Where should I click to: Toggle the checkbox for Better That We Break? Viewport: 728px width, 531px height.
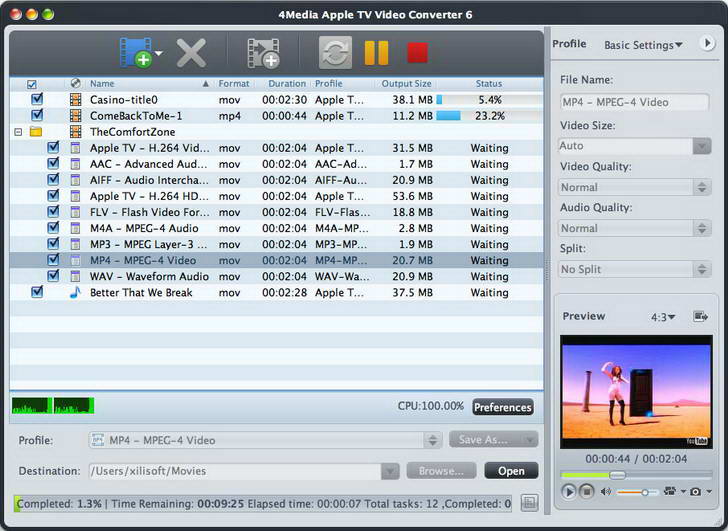37,292
